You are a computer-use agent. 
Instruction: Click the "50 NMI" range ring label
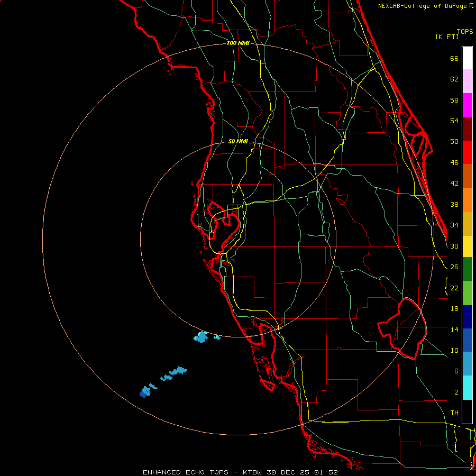tap(238, 141)
